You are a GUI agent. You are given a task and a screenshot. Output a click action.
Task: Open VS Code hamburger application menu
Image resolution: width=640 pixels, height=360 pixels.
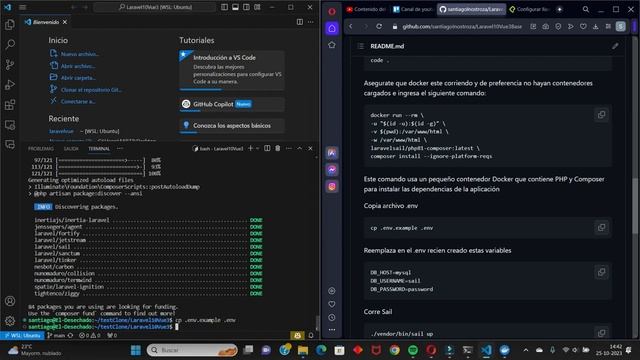tap(22, 7)
